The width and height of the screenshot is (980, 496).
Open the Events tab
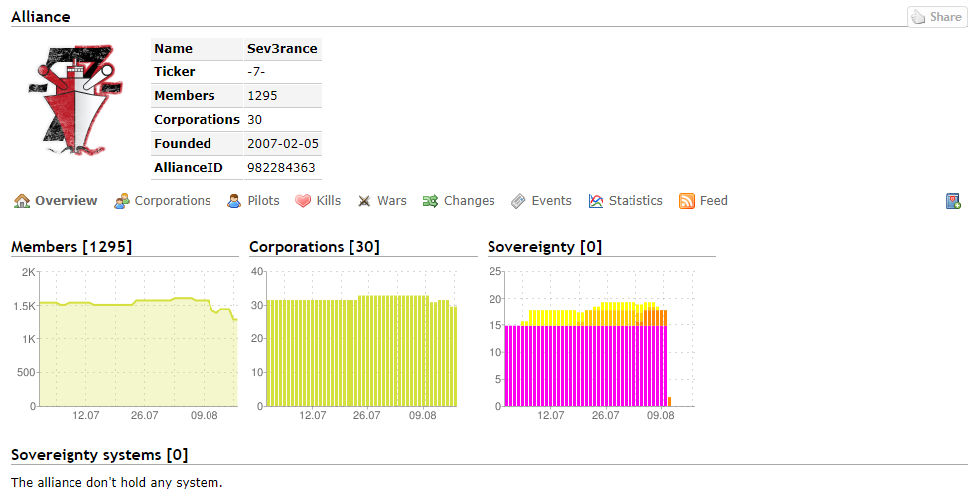(x=551, y=201)
